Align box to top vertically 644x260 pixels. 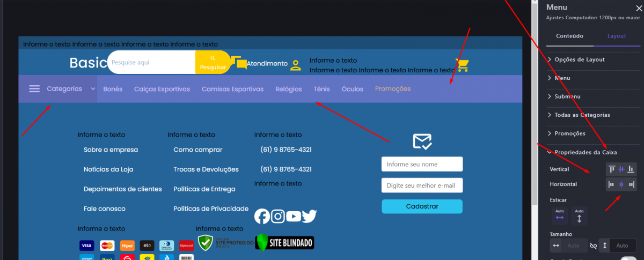point(612,169)
